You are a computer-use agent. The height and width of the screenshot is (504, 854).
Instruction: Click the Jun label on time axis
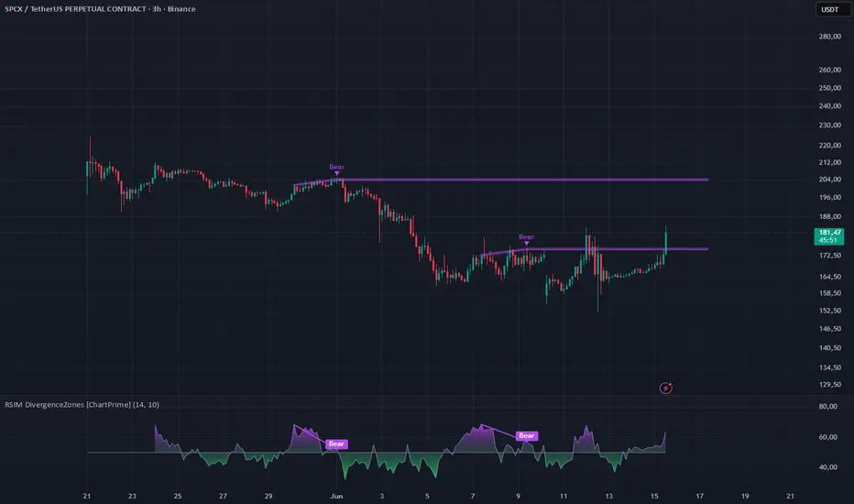coord(336,496)
